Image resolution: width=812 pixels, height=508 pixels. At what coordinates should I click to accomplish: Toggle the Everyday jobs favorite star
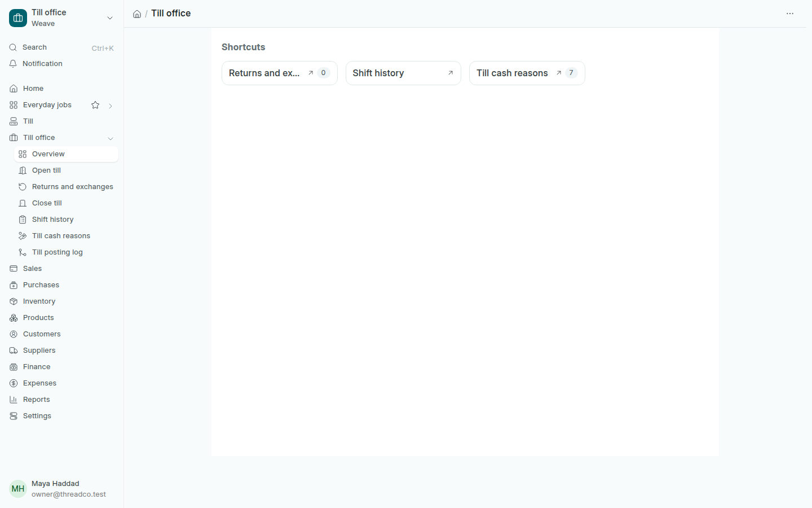95,105
